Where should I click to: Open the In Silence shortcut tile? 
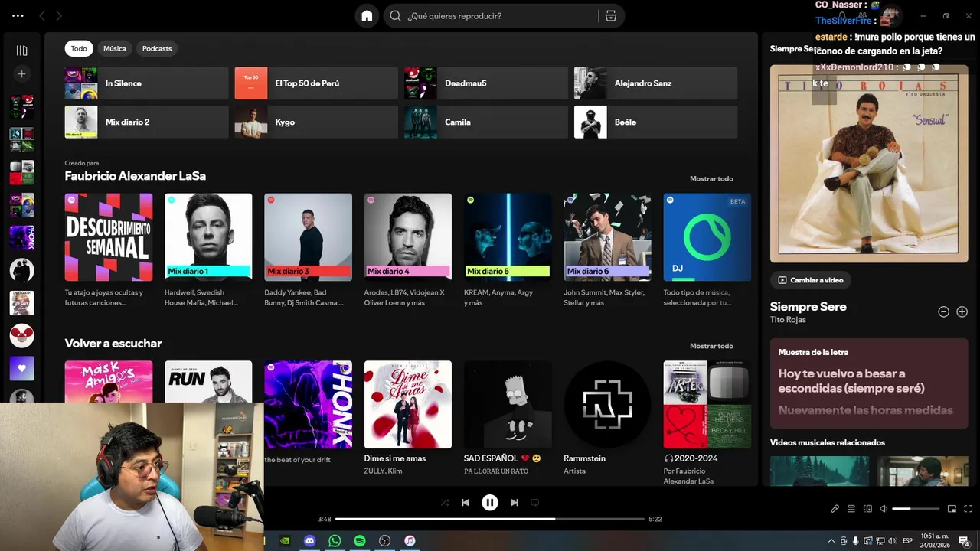point(146,83)
